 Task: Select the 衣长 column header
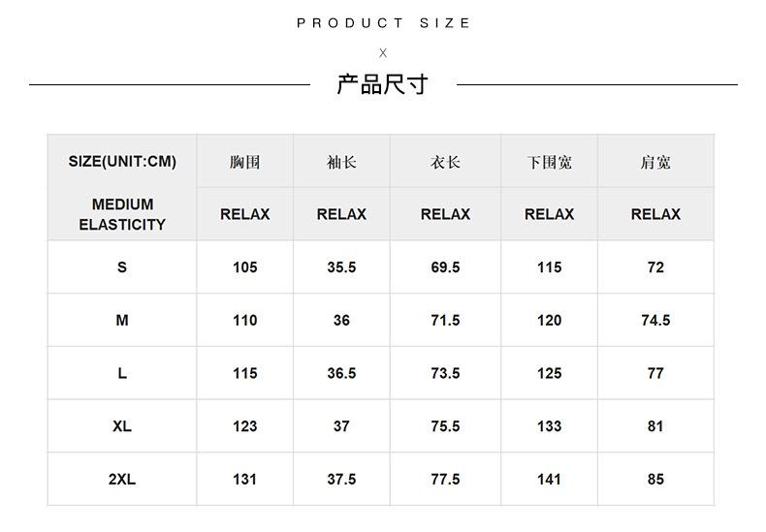tap(445, 162)
